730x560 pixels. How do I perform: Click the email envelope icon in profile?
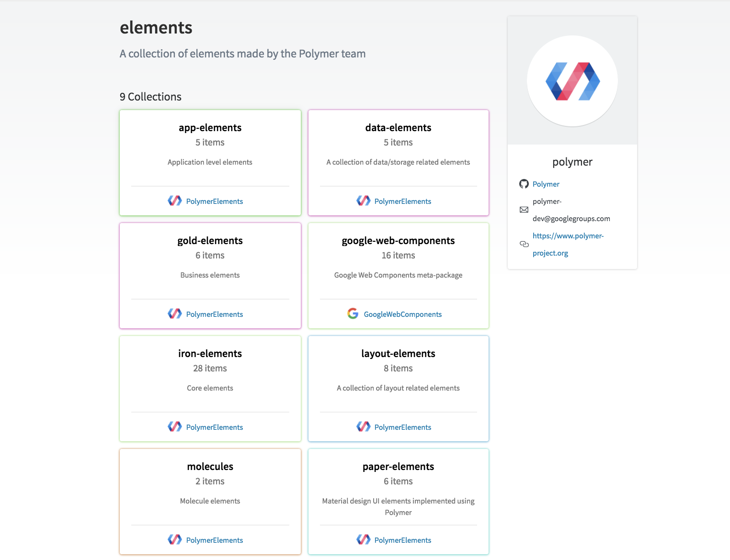point(524,210)
